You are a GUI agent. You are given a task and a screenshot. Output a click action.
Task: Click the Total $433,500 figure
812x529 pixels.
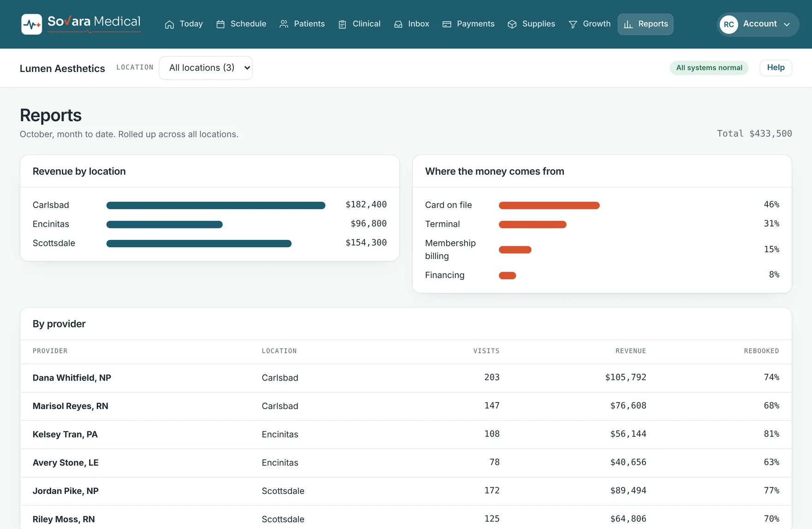(x=754, y=134)
